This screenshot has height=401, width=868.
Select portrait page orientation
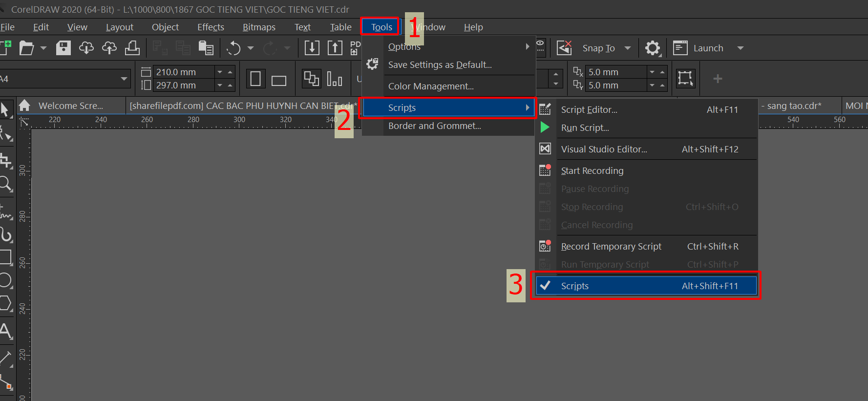click(255, 79)
